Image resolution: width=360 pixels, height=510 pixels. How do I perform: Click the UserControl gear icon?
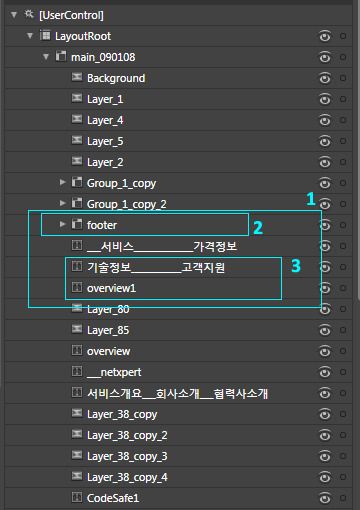[x=29, y=14]
